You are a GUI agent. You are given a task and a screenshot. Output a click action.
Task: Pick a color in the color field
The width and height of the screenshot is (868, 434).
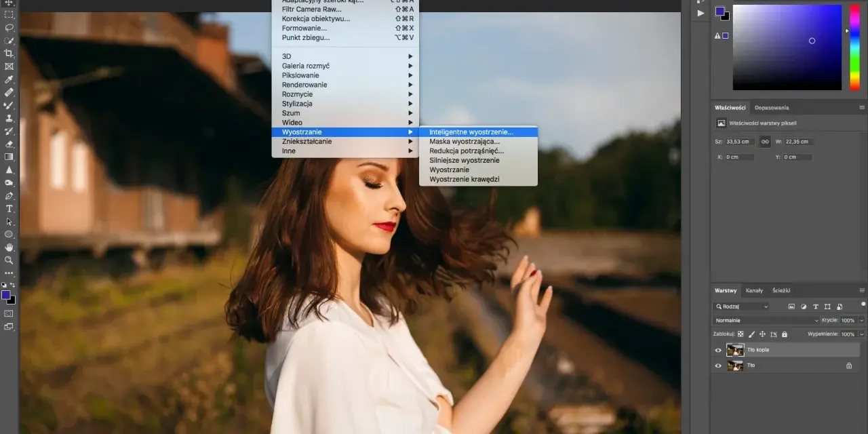tap(787, 47)
